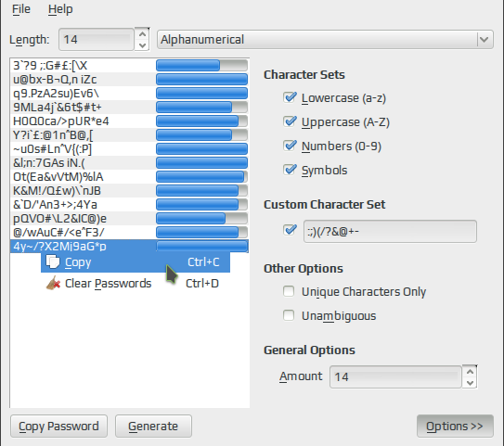Click strength bar of pQVO#\L2 password
This screenshot has width=504, height=446.
[201, 219]
